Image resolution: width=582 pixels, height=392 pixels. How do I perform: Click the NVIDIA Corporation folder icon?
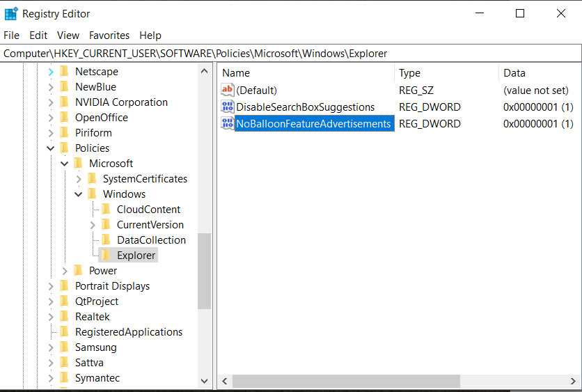tap(65, 102)
